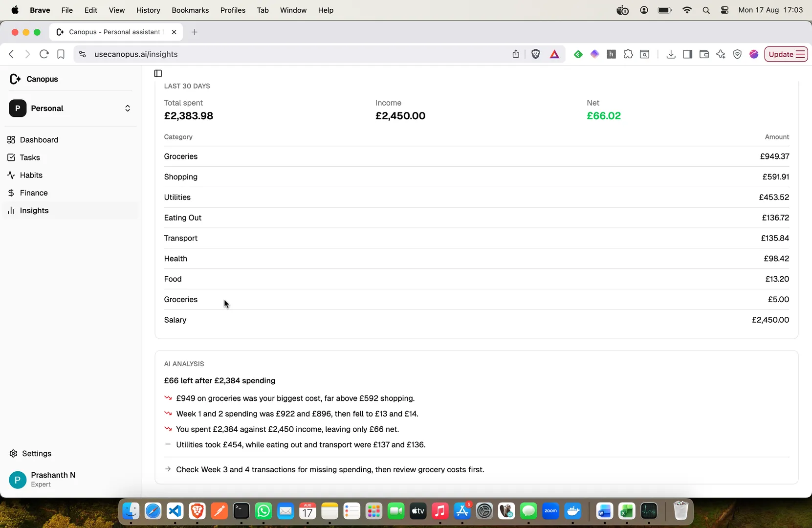The height and width of the screenshot is (528, 812).
Task: Open the Brave Wallet icon
Action: click(x=704, y=54)
